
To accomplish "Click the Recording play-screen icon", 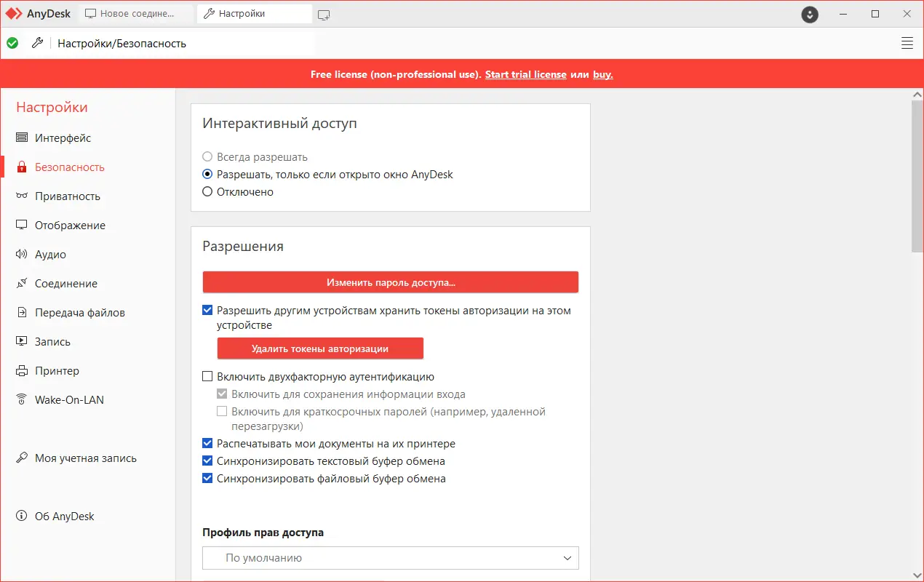I will [x=22, y=341].
